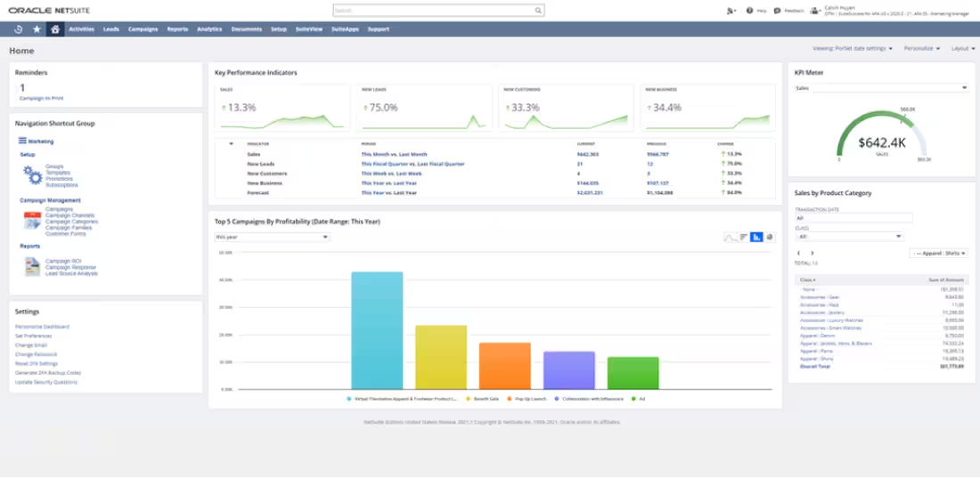Click the Help question mark icon
The image size is (980, 478).
point(750,11)
